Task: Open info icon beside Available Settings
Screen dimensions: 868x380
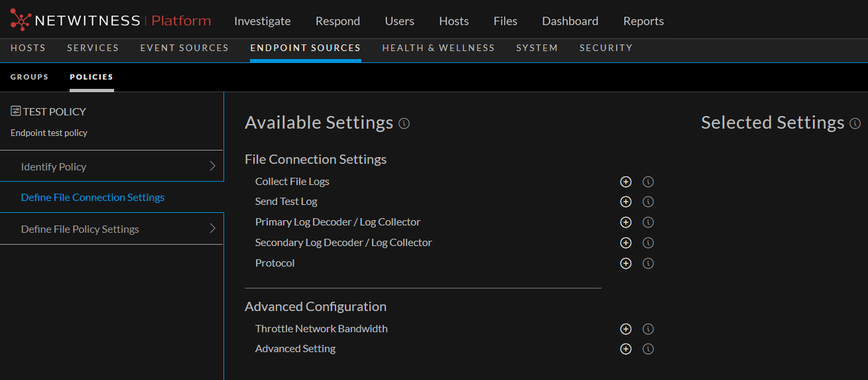Action: coord(404,123)
